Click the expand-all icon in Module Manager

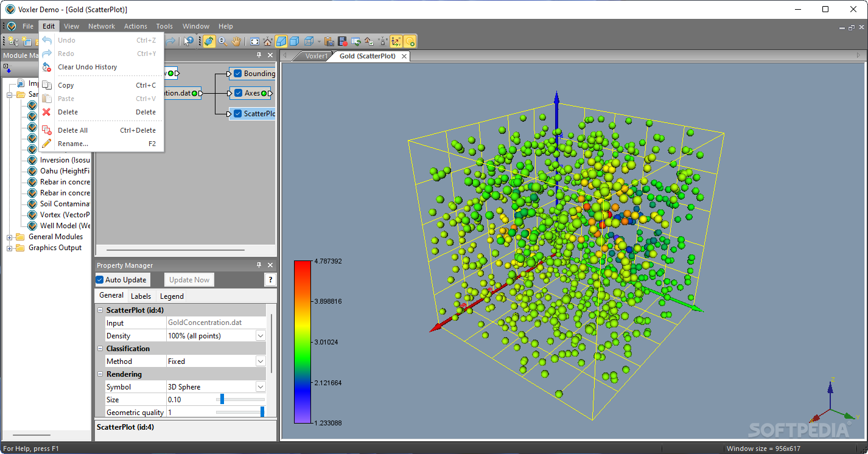[7, 69]
